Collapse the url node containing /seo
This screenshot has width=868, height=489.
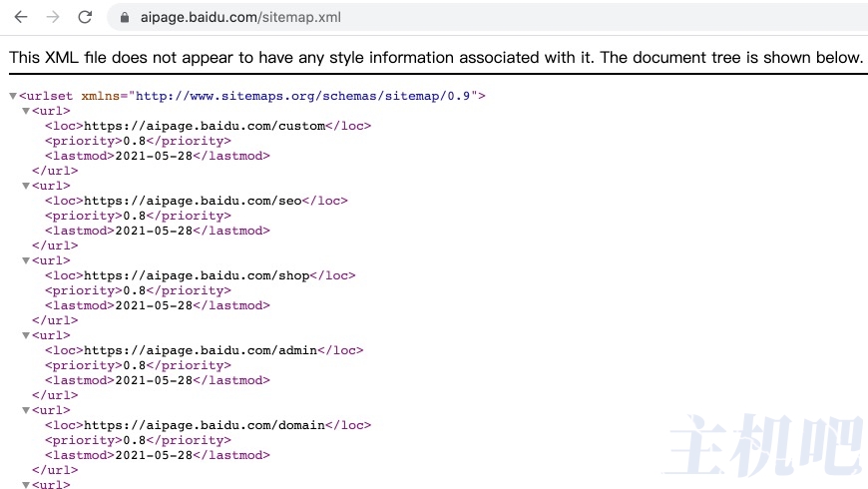26,186
